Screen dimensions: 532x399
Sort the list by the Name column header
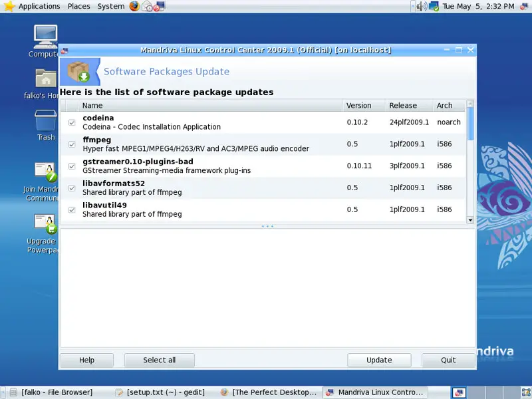210,106
